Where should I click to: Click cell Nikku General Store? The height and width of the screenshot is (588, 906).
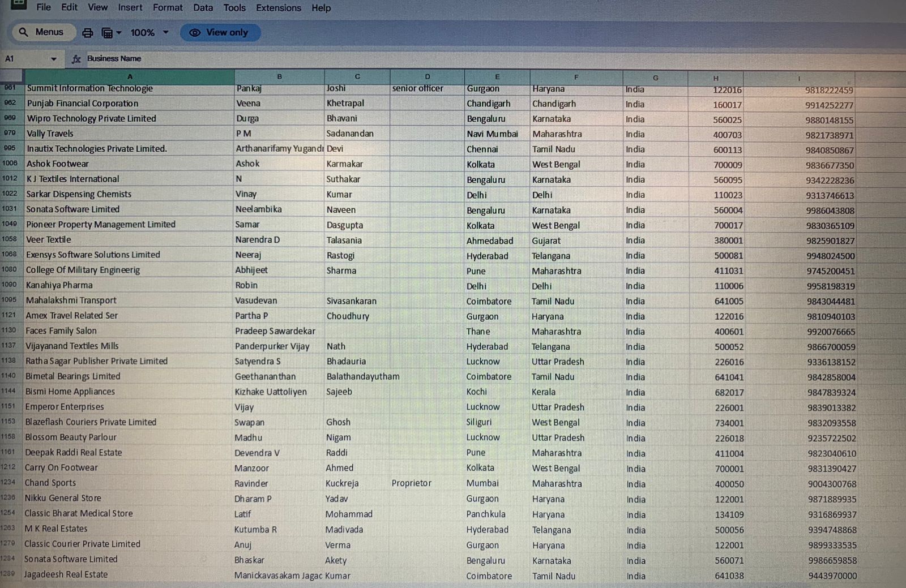point(63,498)
